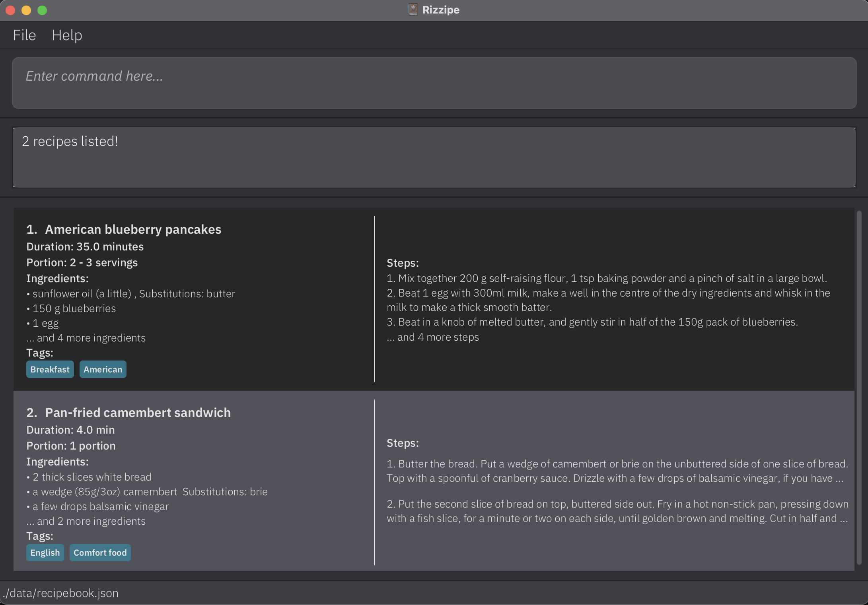Click the English tag

click(x=45, y=553)
